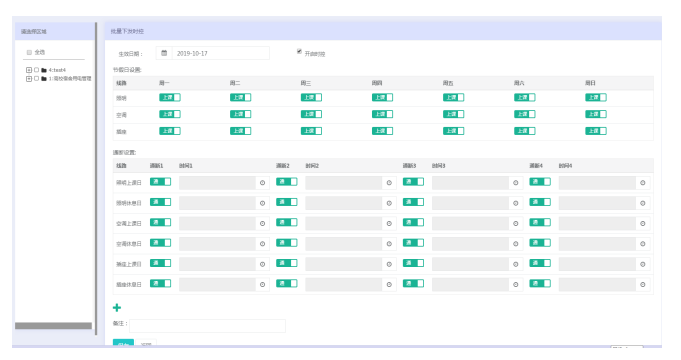The image size is (681, 360).
Task: Select the 4:test4 tree label
Action: click(x=57, y=70)
